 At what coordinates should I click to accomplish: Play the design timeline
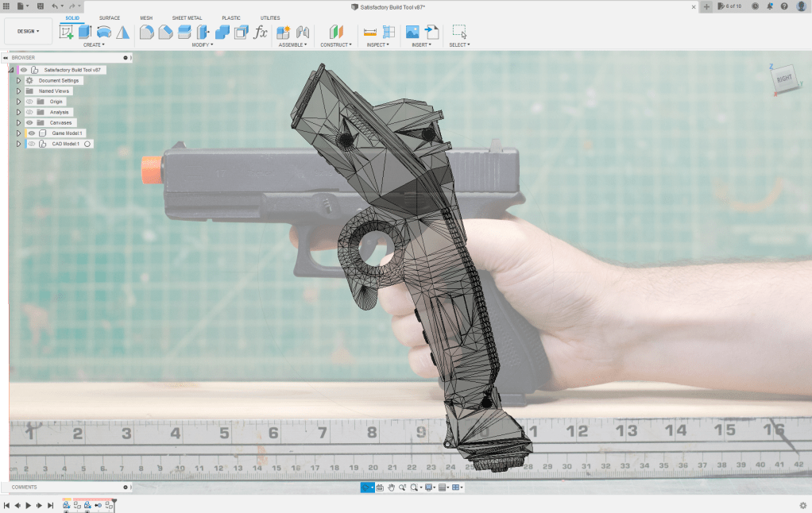(x=28, y=505)
